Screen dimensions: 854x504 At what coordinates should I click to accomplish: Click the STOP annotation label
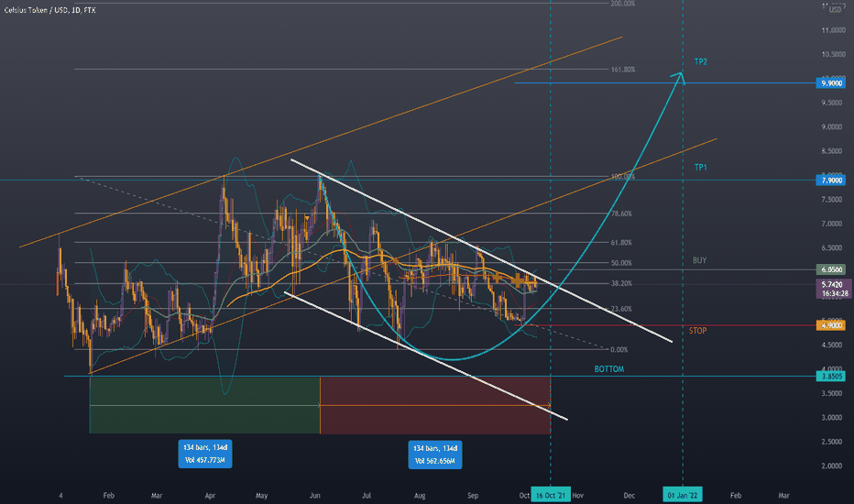(x=697, y=331)
